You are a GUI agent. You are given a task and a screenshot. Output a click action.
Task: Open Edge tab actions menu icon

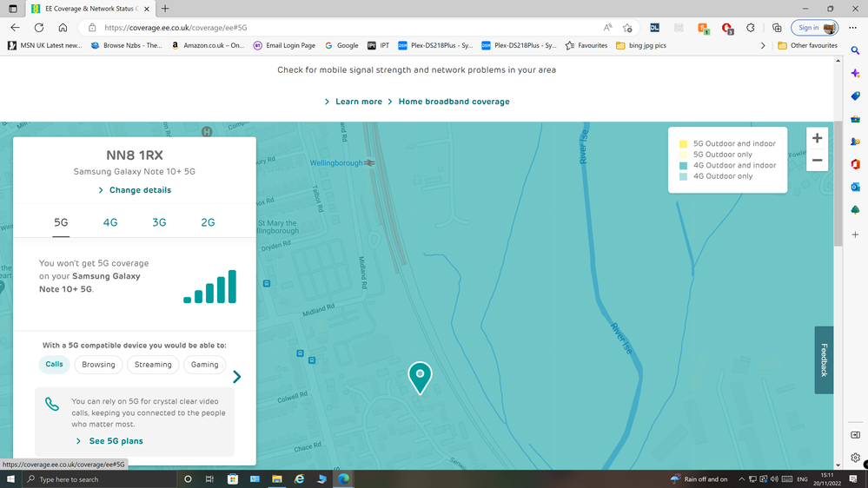pos(13,9)
